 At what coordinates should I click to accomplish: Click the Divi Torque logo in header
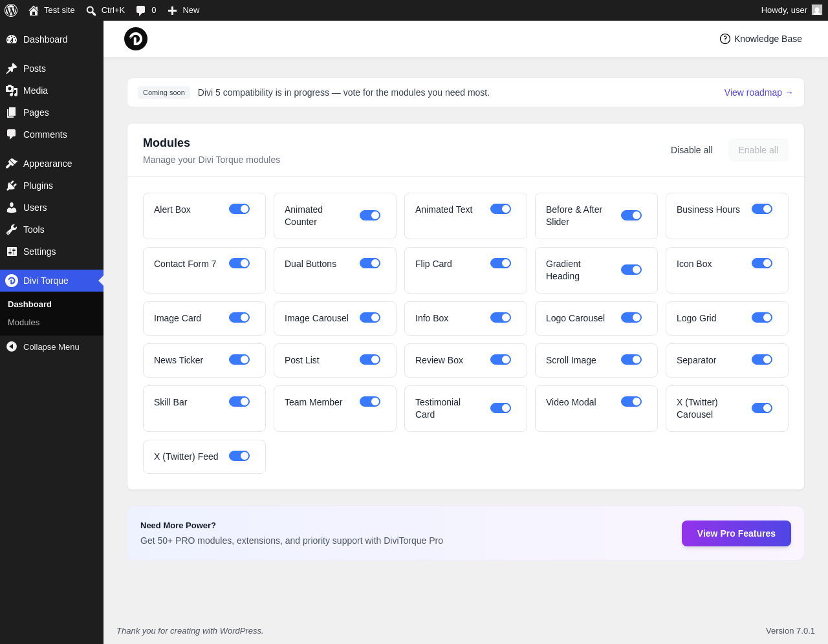(x=136, y=39)
